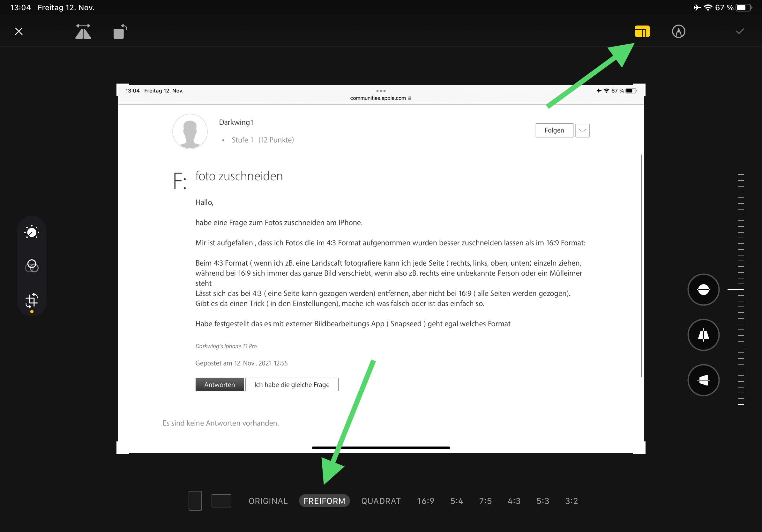Choose the Straighten circular control
762x532 pixels.
coord(703,290)
